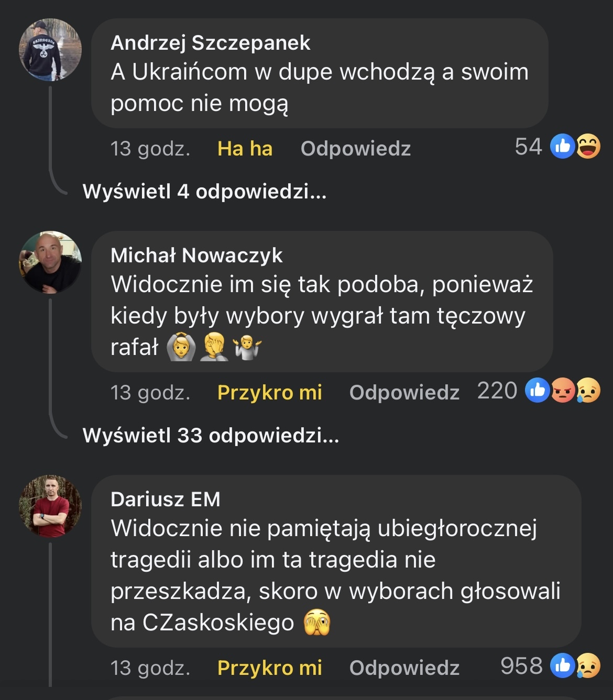
Task: Open the Dariusz EM name link
Action: [166, 499]
